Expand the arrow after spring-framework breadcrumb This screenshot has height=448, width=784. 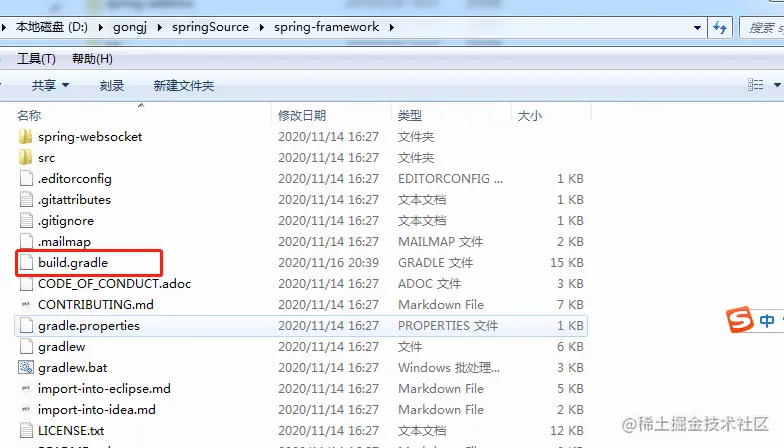coord(392,28)
